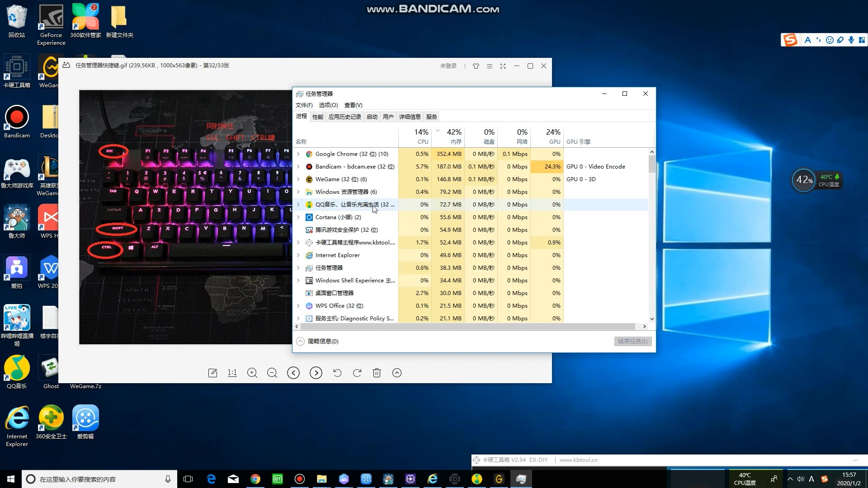Open the hamburger menu in image viewer
Image resolution: width=868 pixels, height=488 pixels.
[489, 66]
